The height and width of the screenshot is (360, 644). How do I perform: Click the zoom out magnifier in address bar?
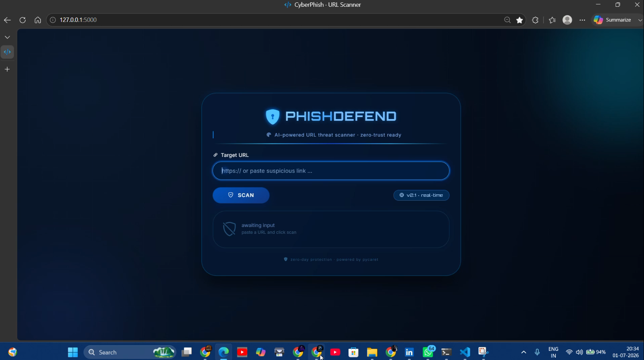507,20
